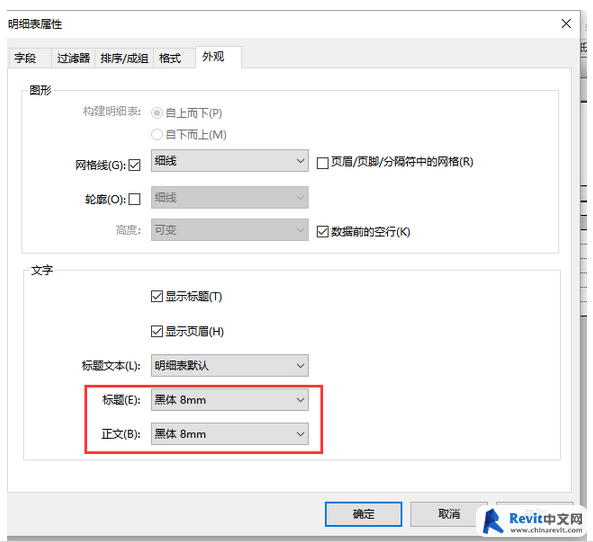Enable 页眉/页脚/分隔符中的网格(R) checkbox

point(322,163)
